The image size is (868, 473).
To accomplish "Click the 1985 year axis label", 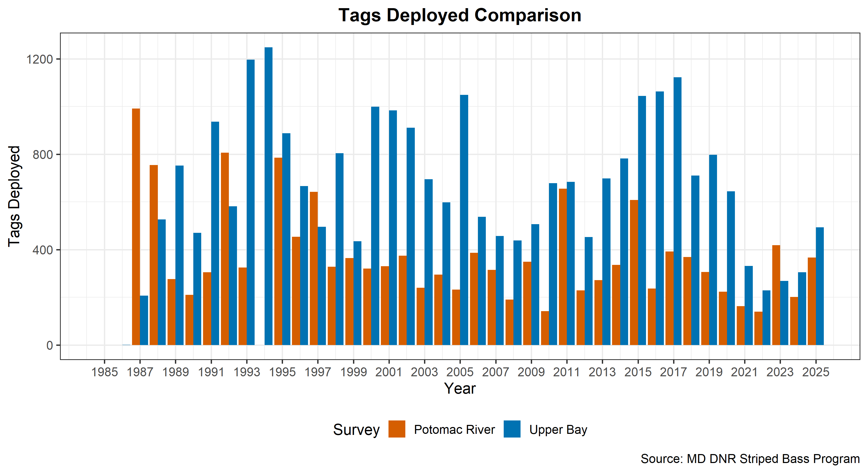I will click(105, 372).
